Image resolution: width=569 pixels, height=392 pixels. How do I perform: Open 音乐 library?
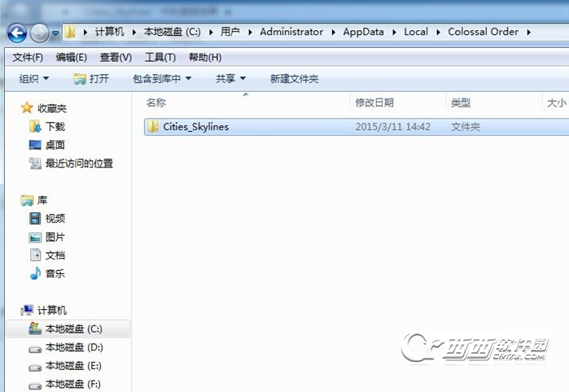tap(55, 273)
